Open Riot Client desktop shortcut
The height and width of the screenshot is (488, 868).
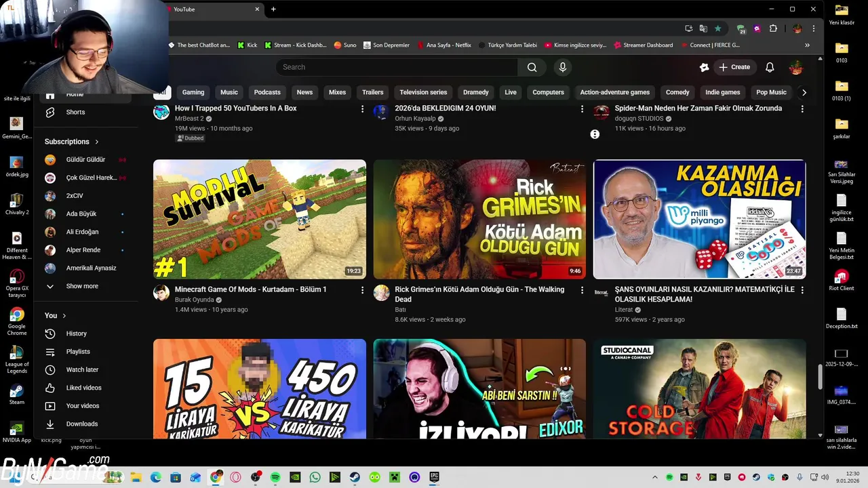841,280
